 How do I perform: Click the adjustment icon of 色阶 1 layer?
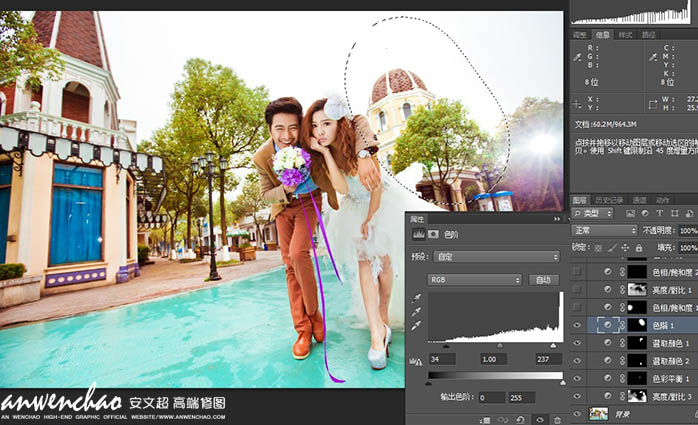pyautogui.click(x=608, y=325)
